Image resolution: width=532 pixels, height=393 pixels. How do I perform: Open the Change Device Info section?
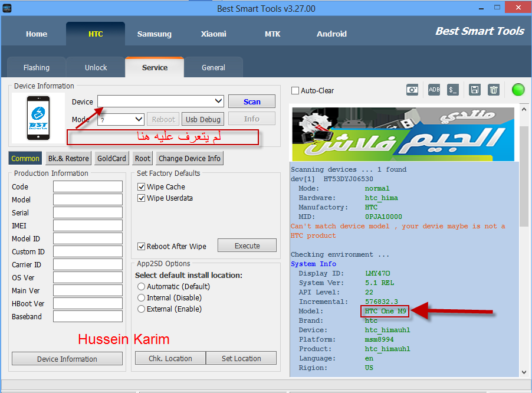190,159
